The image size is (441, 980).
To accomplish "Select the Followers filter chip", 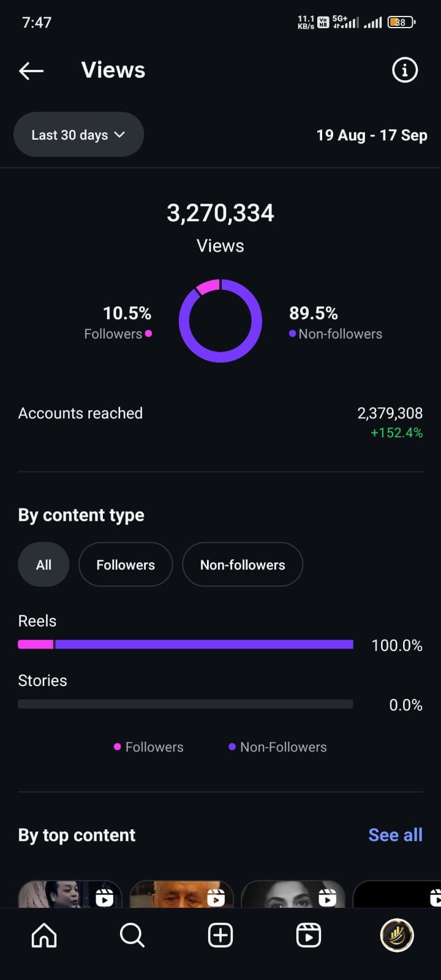I will [x=126, y=565].
